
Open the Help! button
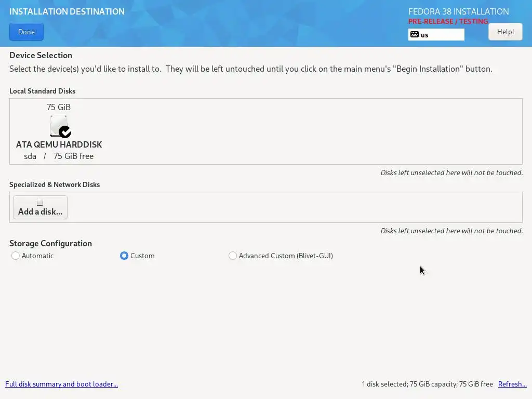[505, 32]
